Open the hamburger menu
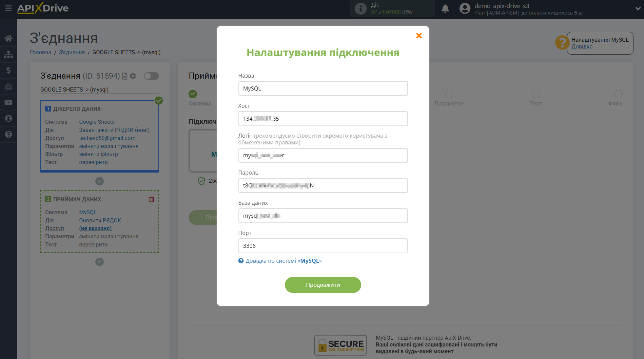Viewport: 644px width, 359px height. pyautogui.click(x=8, y=8)
